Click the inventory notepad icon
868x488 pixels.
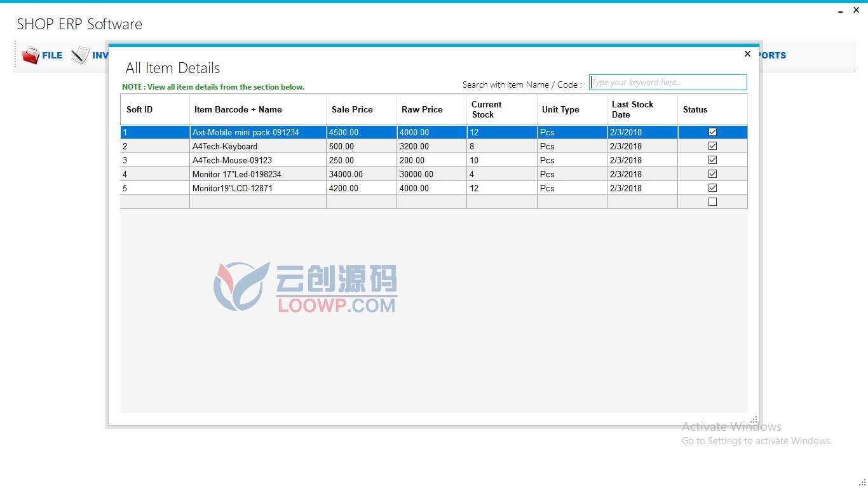pyautogui.click(x=80, y=55)
